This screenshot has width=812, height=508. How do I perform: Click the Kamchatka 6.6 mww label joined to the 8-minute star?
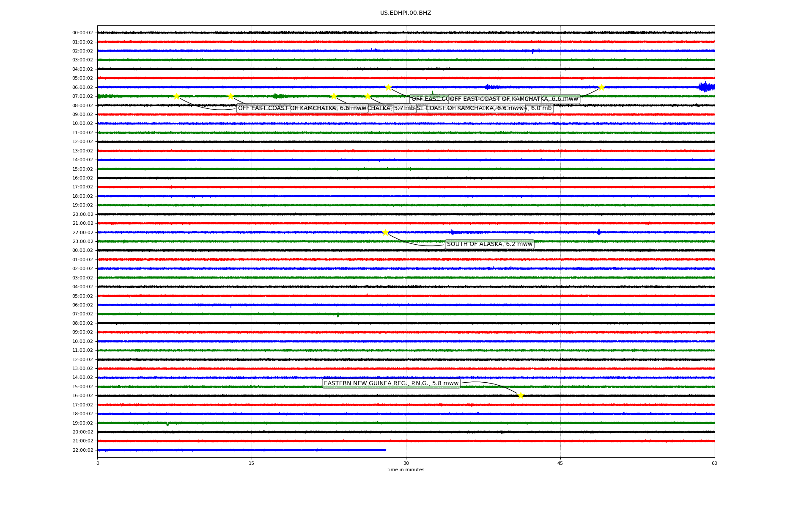coord(302,108)
